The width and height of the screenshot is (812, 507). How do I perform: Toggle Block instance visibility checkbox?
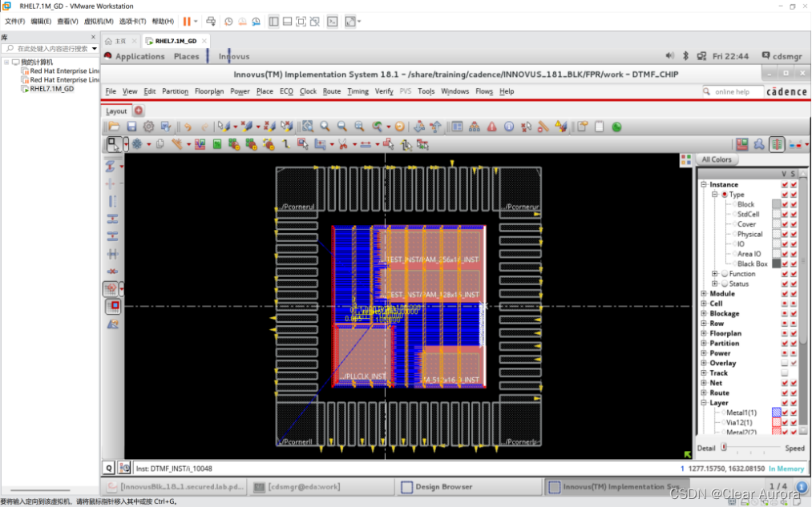pos(785,204)
